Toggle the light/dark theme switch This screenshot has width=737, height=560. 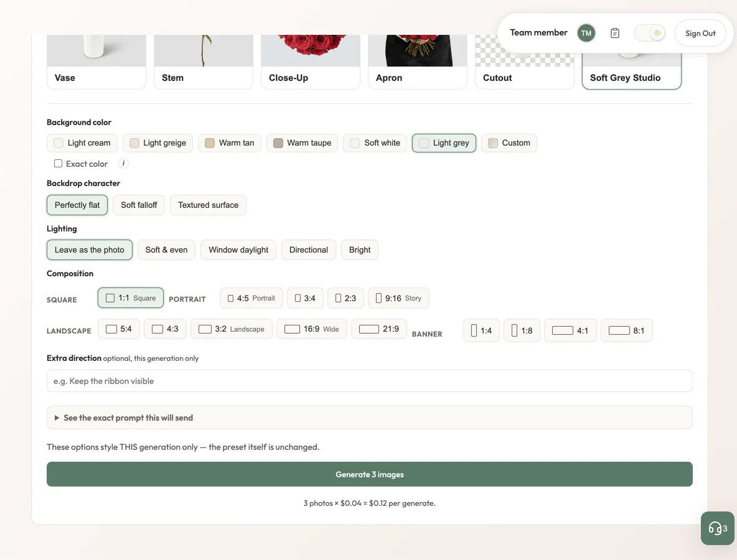pyautogui.click(x=650, y=33)
